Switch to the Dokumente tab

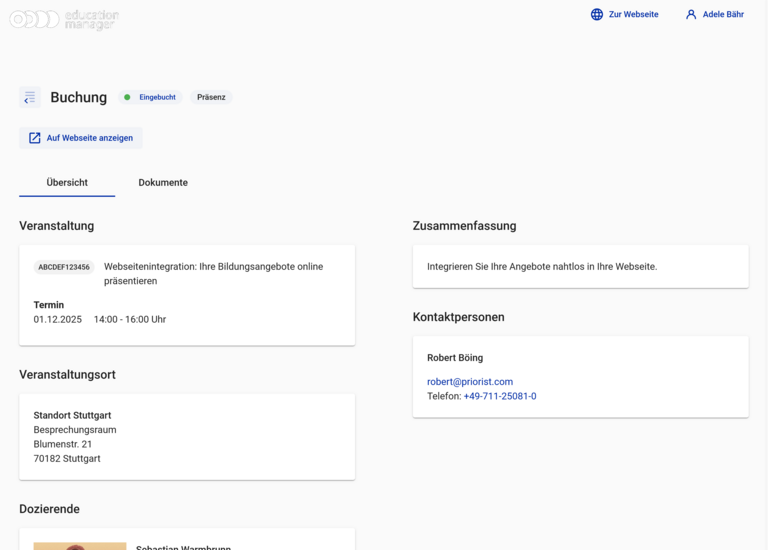coord(163,183)
